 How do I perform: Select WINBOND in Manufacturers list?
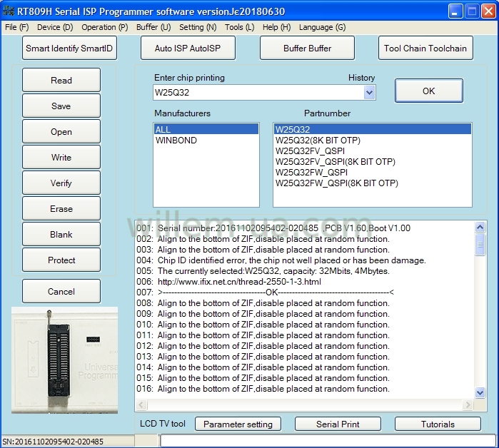click(206, 141)
